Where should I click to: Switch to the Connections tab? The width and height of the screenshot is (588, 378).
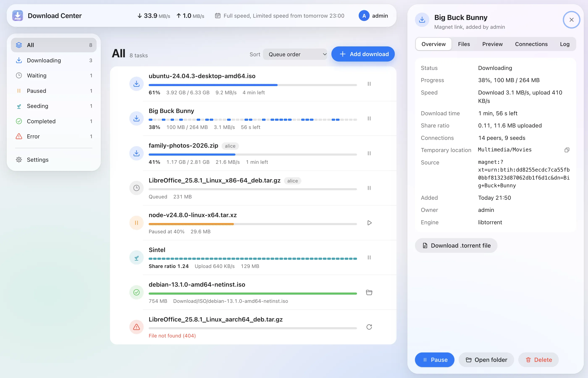click(x=531, y=44)
